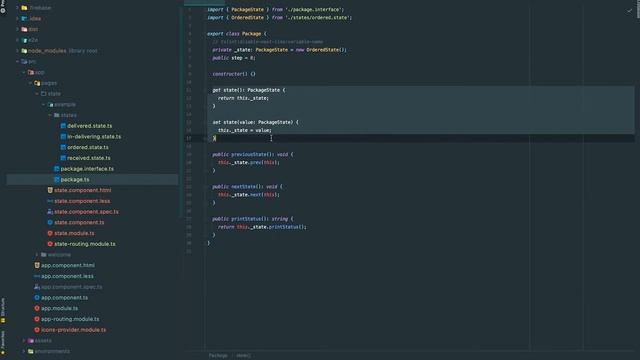Image resolution: width=640 pixels, height=360 pixels.
Task: Click the file icon next to received.state.ts
Action: point(63,158)
